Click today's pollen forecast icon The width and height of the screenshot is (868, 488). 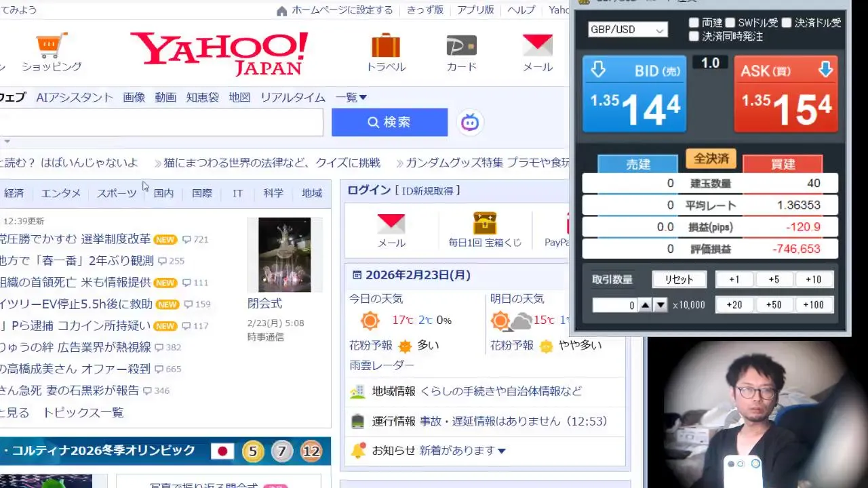pyautogui.click(x=405, y=346)
